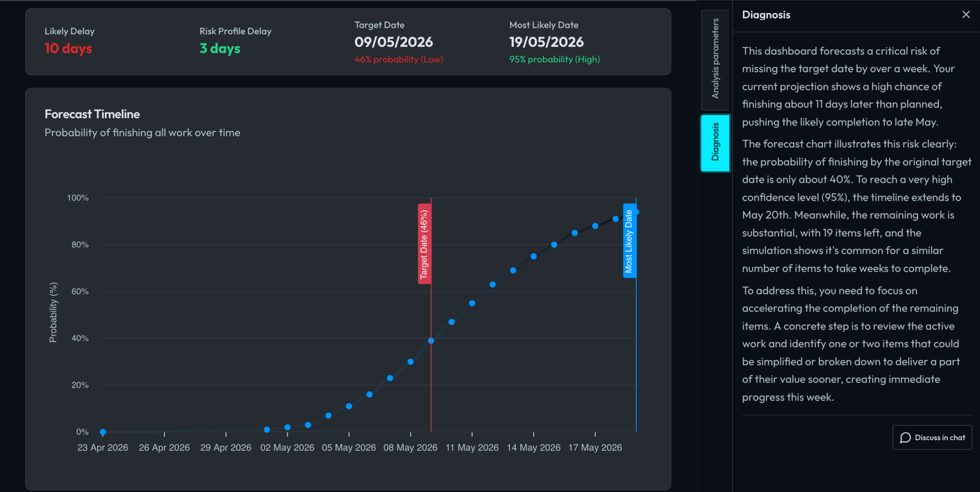
Task: Click the chat bubble icon in Discuss in chat
Action: (905, 437)
